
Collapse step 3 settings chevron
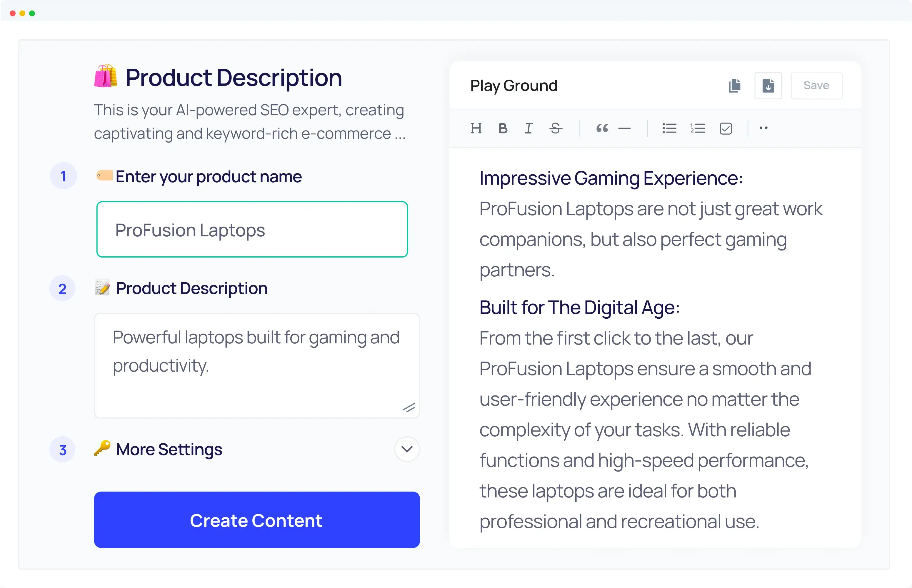[406, 450]
